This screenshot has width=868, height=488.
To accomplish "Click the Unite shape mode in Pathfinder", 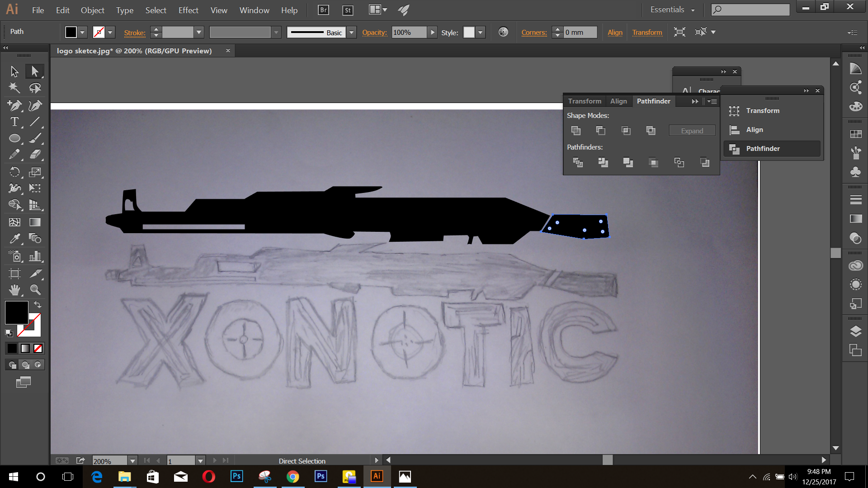I will click(x=576, y=131).
